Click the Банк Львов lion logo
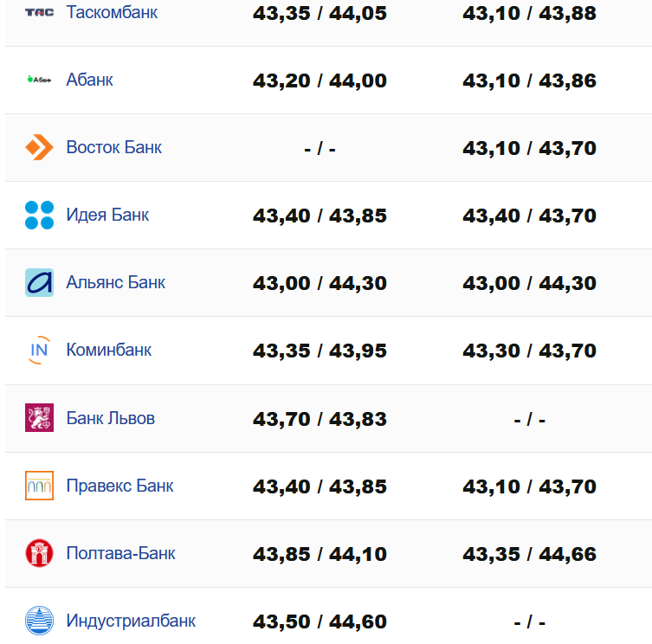Screen dimensions: 652x644 click(x=39, y=418)
